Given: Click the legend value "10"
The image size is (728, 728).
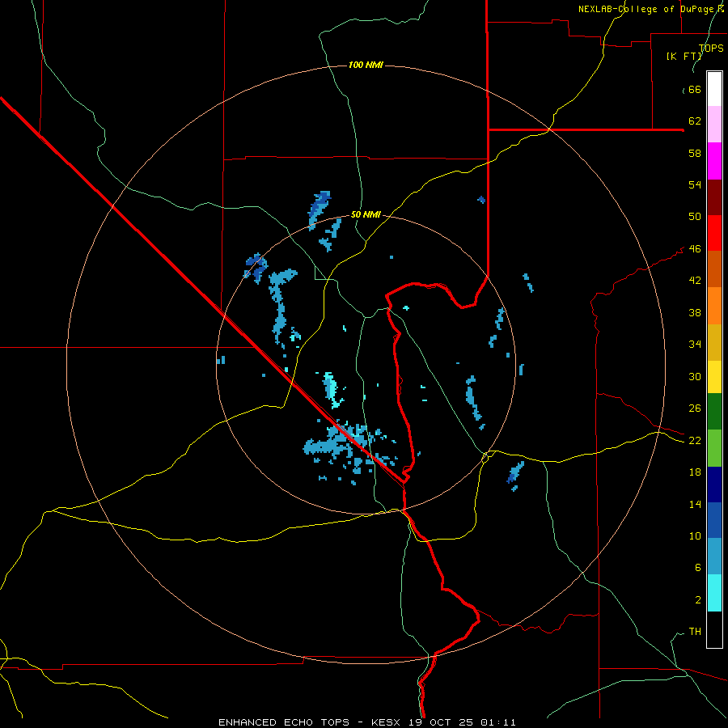Looking at the screenshot, I should pyautogui.click(x=694, y=536).
